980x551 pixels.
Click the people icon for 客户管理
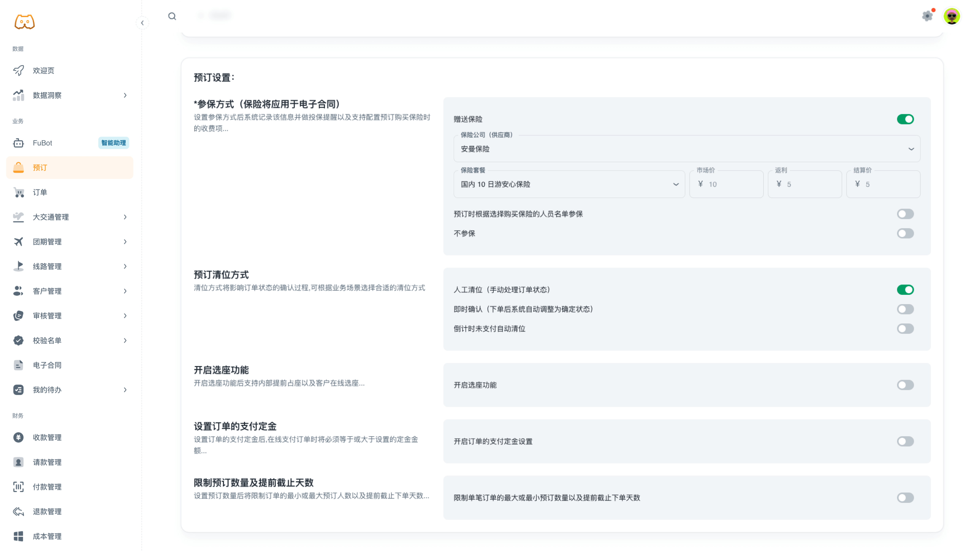click(x=18, y=291)
